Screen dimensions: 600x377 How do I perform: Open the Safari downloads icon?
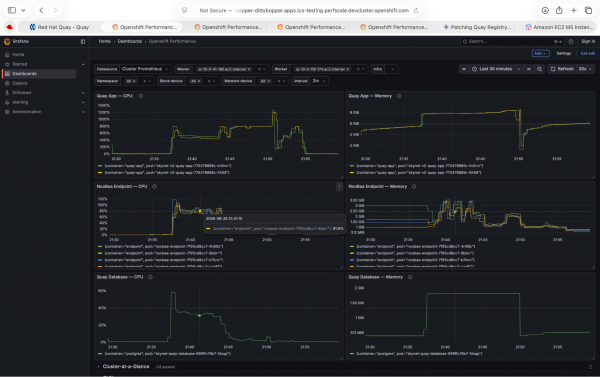[545, 10]
